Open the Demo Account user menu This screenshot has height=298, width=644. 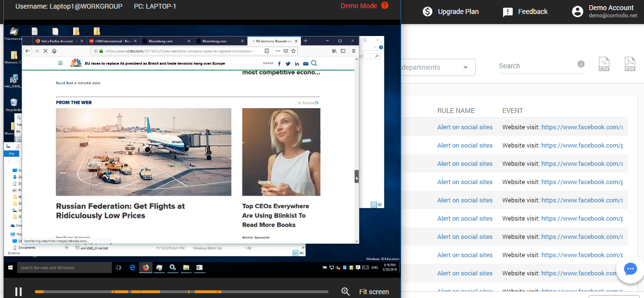(604, 12)
